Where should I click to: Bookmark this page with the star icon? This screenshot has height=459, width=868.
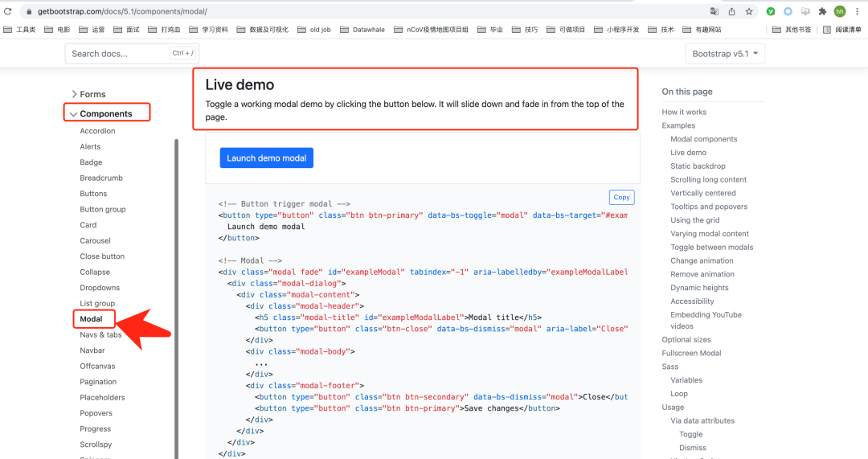click(x=749, y=12)
